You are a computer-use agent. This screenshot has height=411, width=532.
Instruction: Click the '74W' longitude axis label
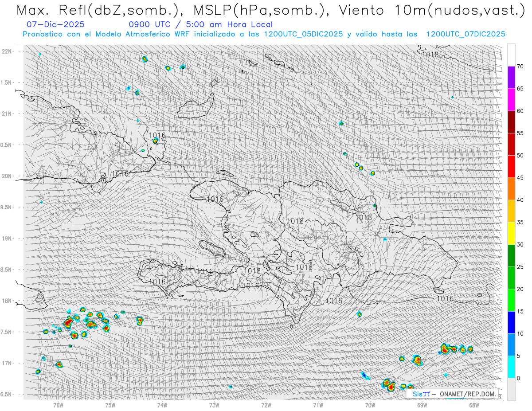tap(162, 404)
